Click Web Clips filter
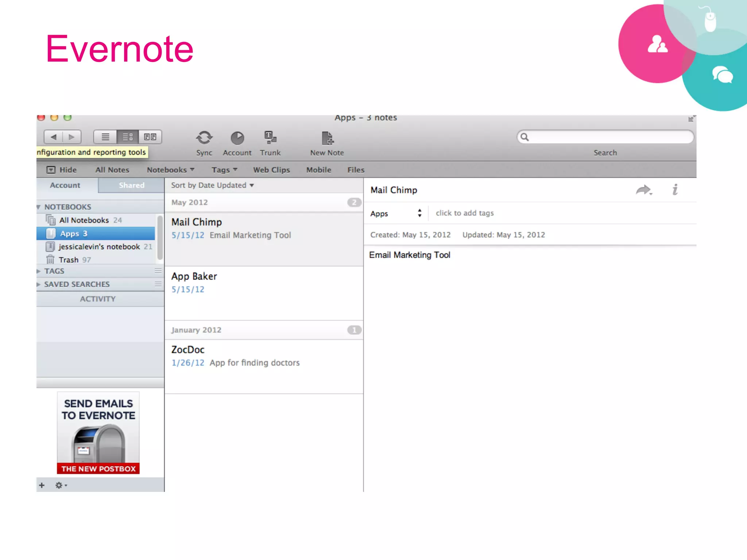Viewport: 747px width, 560px height. point(271,170)
